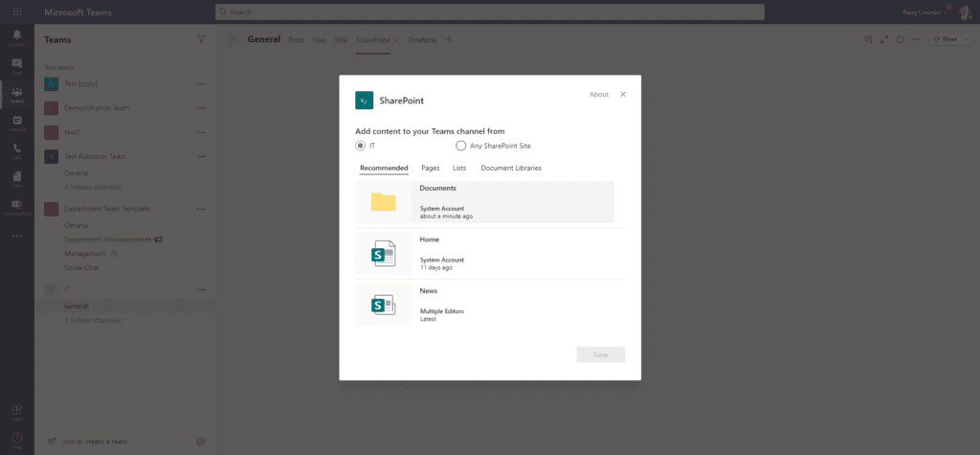980x455 pixels.
Task: Switch to the Pages tab
Action: pos(430,168)
